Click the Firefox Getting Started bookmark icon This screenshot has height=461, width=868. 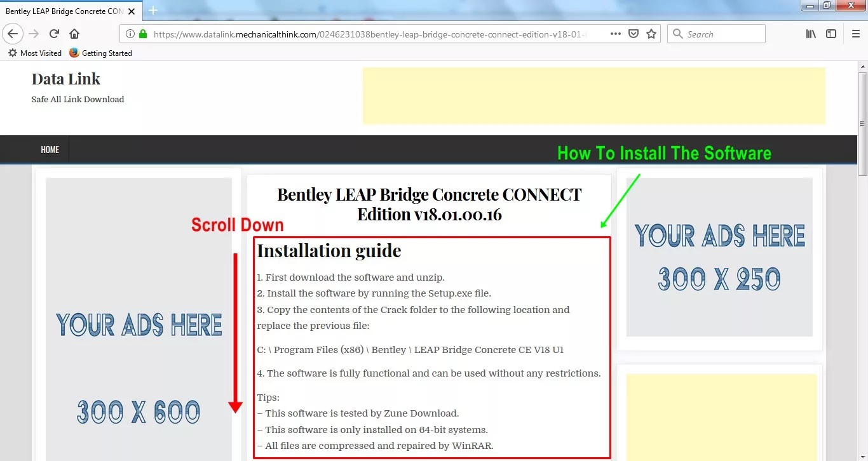point(74,53)
